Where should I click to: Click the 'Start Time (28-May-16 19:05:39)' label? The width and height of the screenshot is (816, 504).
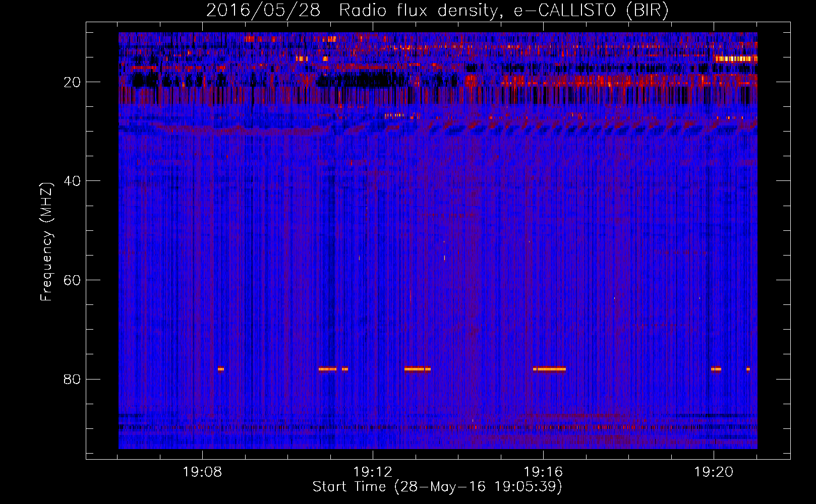pyautogui.click(x=437, y=487)
